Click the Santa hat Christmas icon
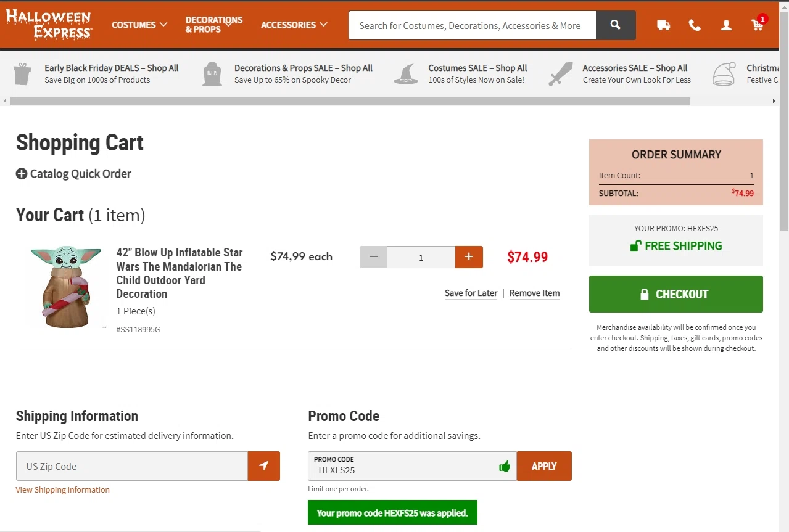 [724, 74]
